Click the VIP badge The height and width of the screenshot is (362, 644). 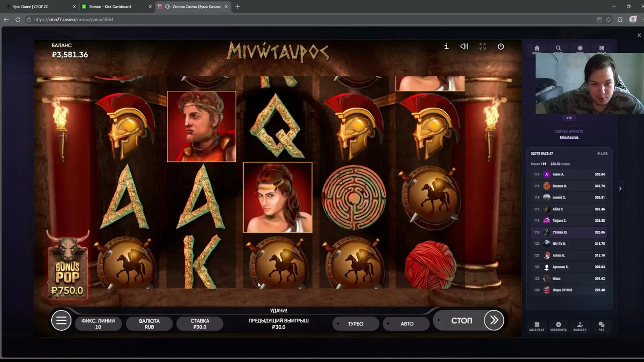pyautogui.click(x=569, y=118)
